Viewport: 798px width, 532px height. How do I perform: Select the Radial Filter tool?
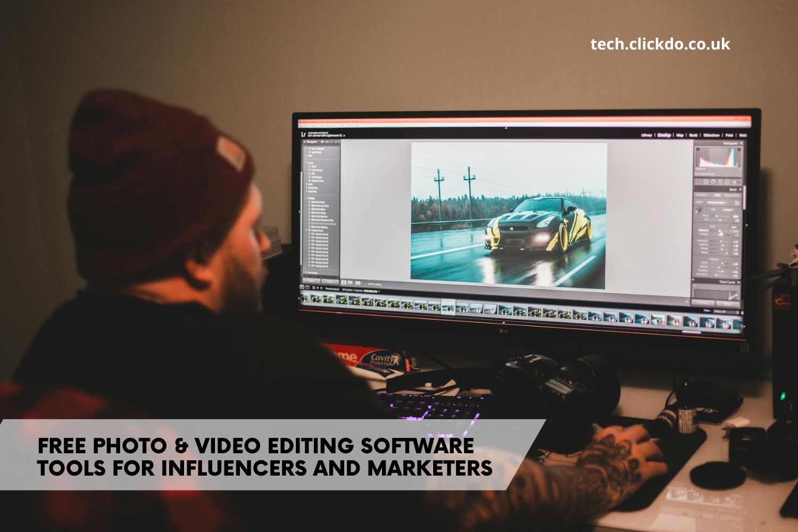click(x=727, y=182)
